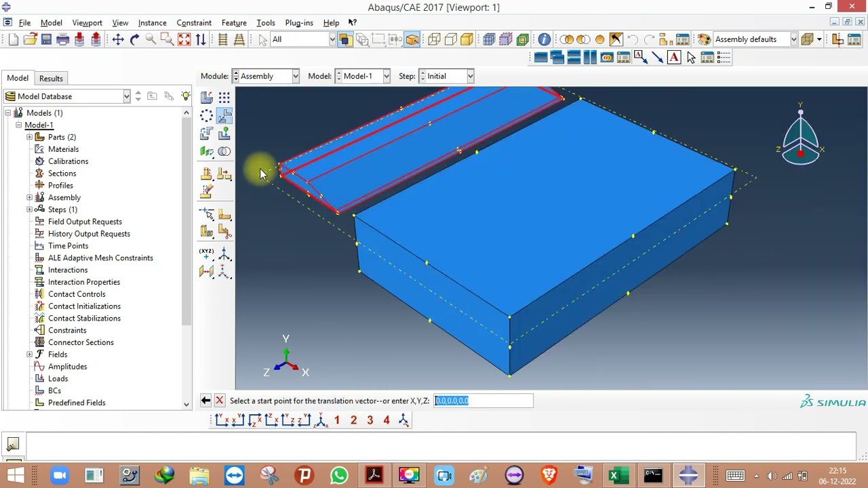
Task: Select Interaction Properties tree item
Action: click(x=83, y=282)
